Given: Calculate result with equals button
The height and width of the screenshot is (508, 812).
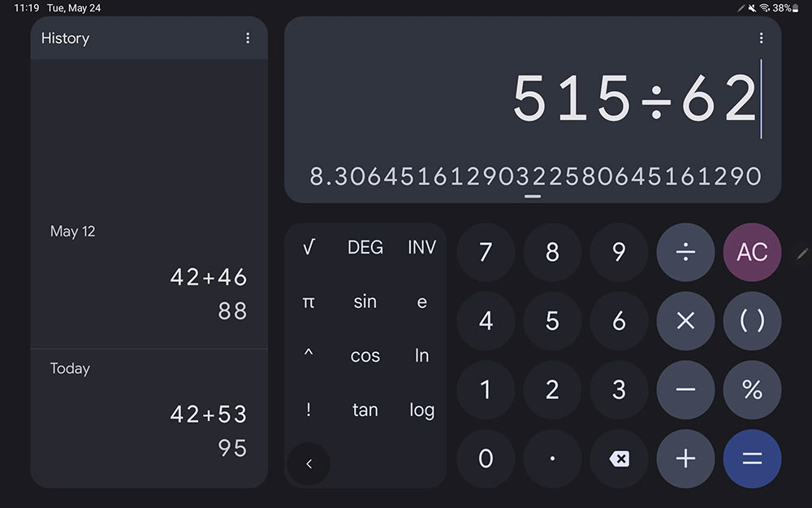Looking at the screenshot, I should coord(752,458).
